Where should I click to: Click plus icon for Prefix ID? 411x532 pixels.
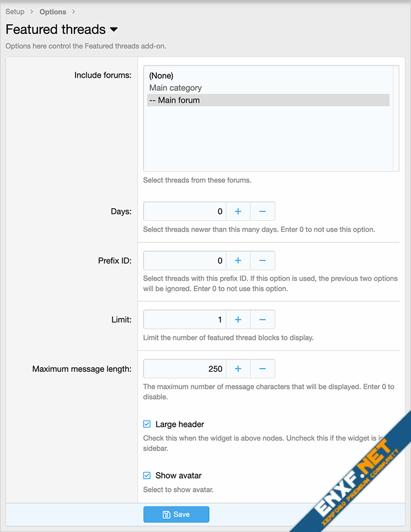pyautogui.click(x=238, y=260)
